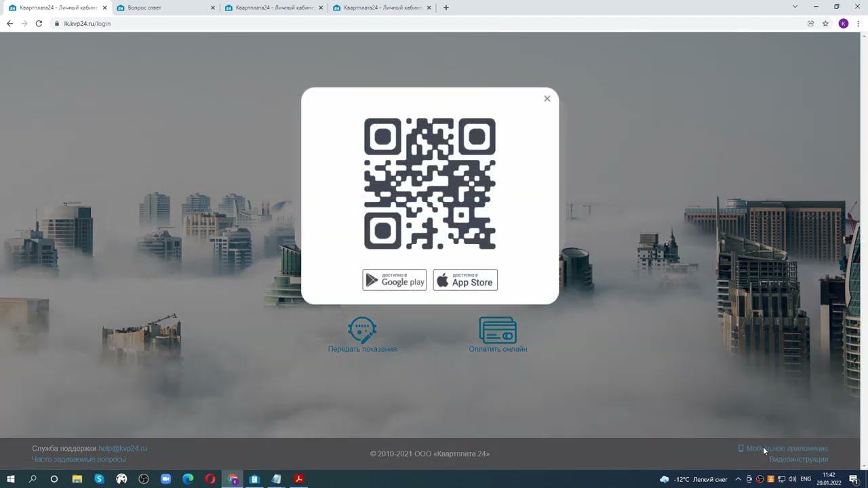Close the QR code popup
The image size is (868, 488).
click(547, 98)
